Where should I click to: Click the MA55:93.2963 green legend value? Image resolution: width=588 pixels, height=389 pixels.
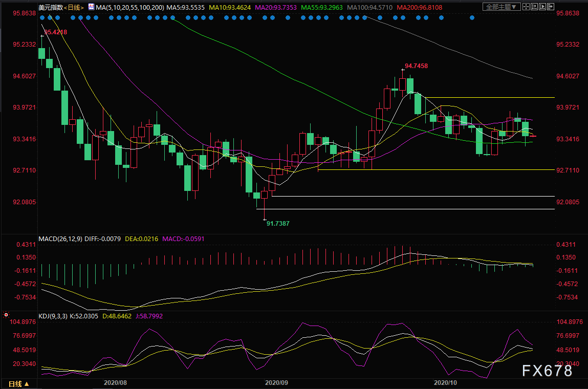coord(323,7)
